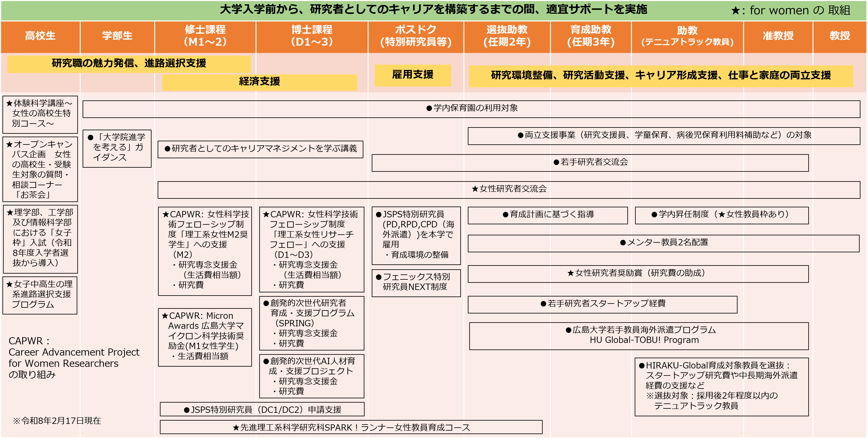Click the SPRING program box
Screen dimensions: 868x439
(x=311, y=323)
